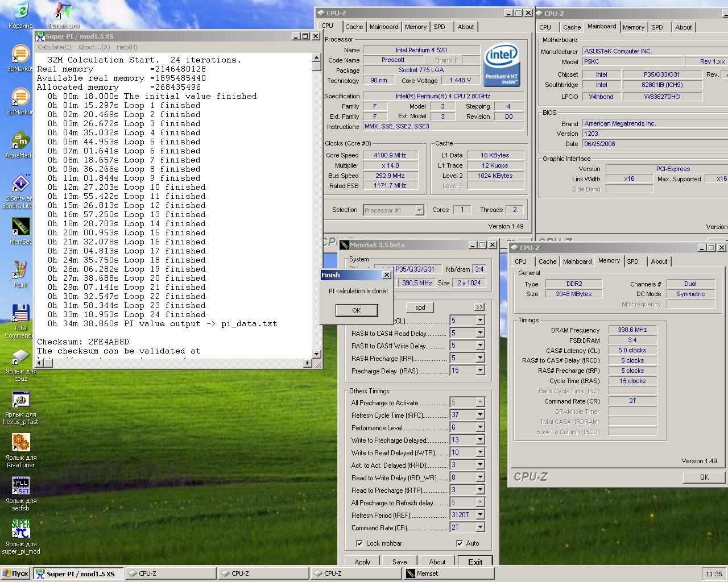Open Memory tab in mainboard CPU-Z window

coord(634,27)
